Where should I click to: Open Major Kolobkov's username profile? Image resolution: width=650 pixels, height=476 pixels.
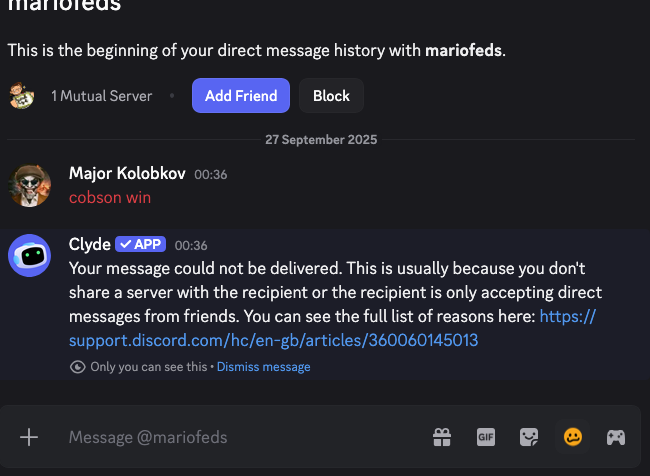[x=127, y=173]
